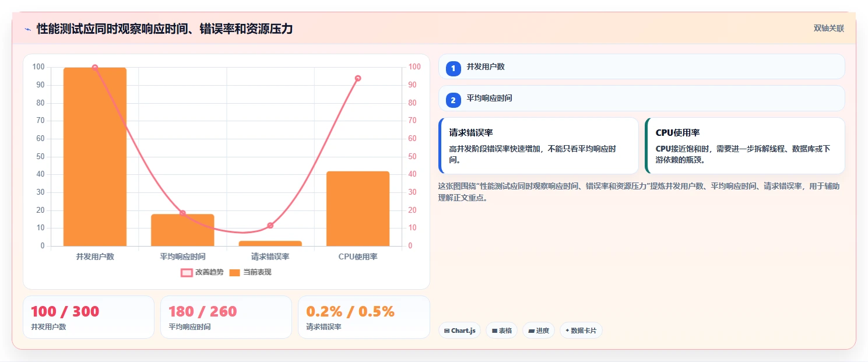The width and height of the screenshot is (868, 362).
Task: Click the x-axis label 请求错误率
Action: 270,256
